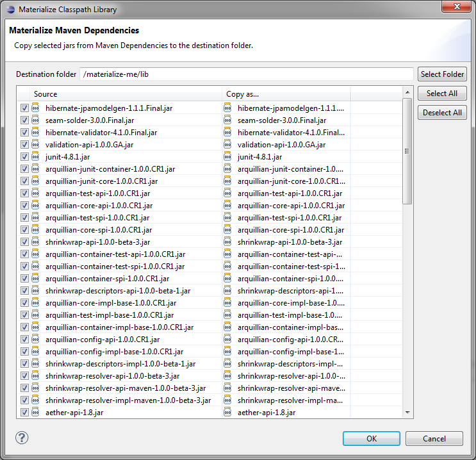The height and width of the screenshot is (460, 476).
Task: Click Copy as jar icon for arquillian-core-spi
Action: click(227, 229)
